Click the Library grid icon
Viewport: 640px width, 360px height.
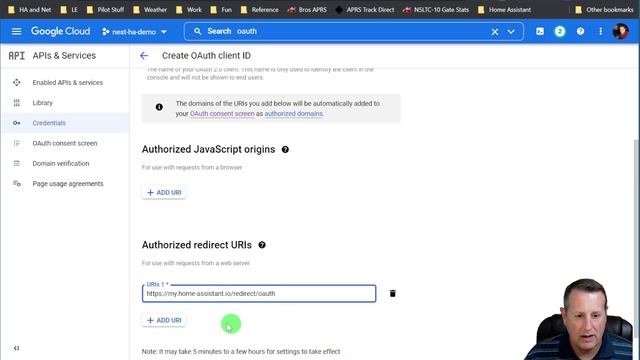tap(16, 103)
